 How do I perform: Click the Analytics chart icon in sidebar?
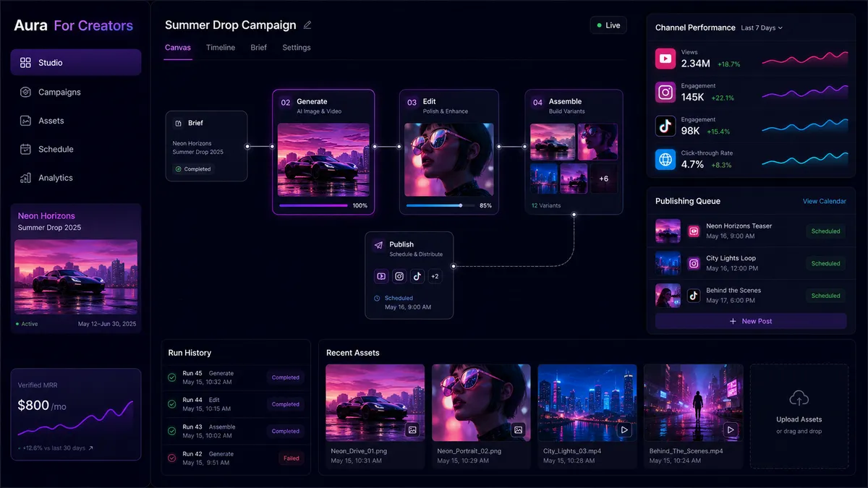pyautogui.click(x=25, y=177)
